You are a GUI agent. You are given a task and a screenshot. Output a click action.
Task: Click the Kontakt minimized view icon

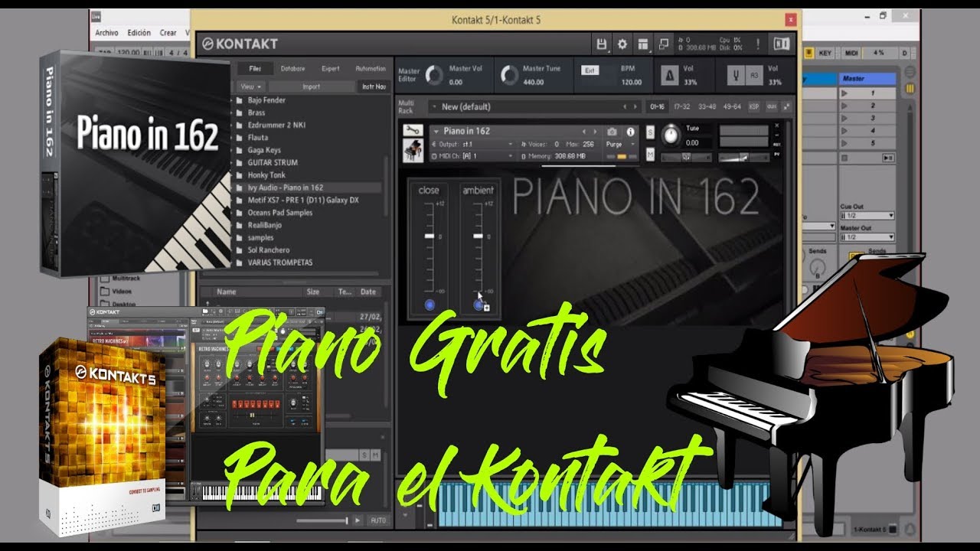click(664, 44)
